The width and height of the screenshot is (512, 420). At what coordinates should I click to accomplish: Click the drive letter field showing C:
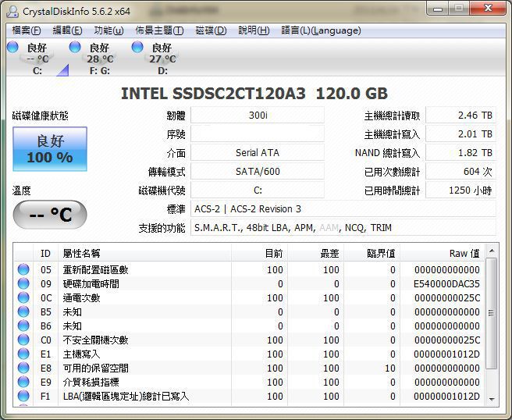pyautogui.click(x=258, y=190)
